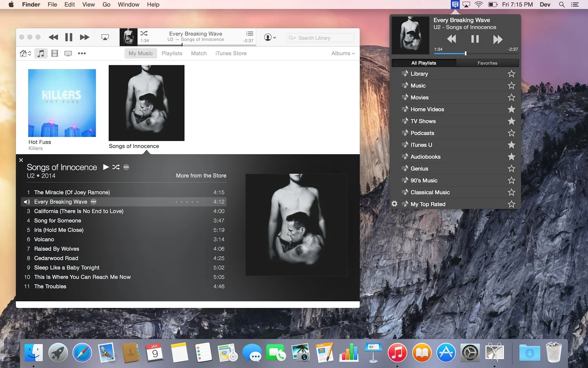This screenshot has height=368, width=588.
Task: Open Notification Center in menu bar
Action: coord(575,4)
